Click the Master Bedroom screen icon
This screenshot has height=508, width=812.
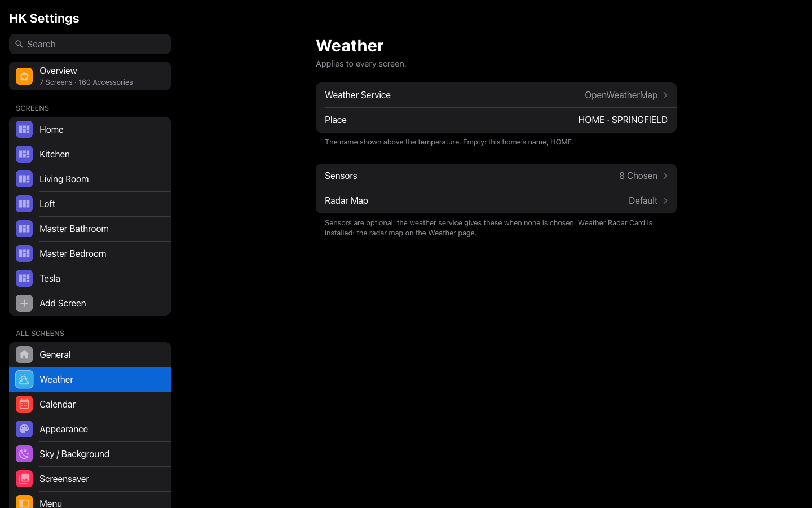[24, 253]
